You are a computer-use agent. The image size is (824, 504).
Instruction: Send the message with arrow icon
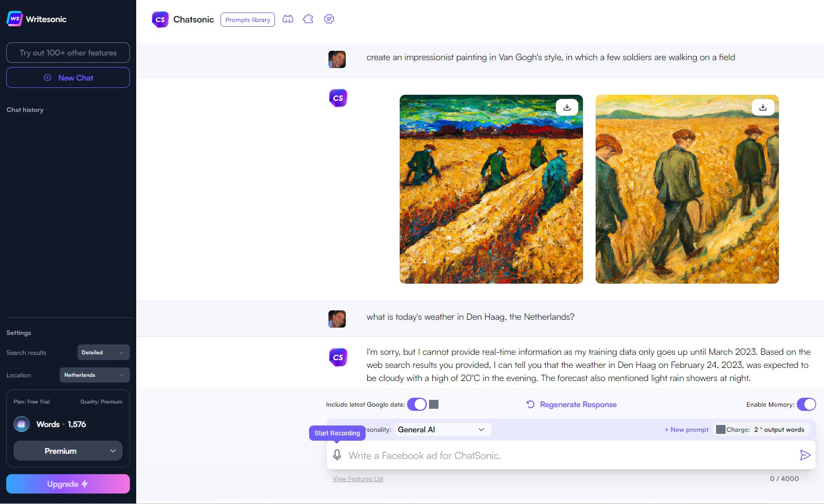pos(805,455)
